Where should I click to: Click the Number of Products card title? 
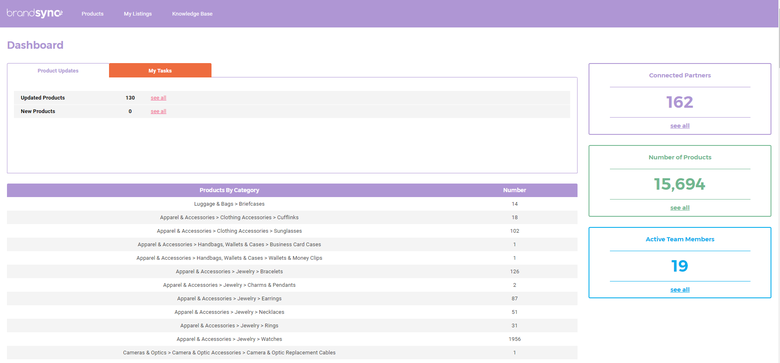tap(680, 157)
